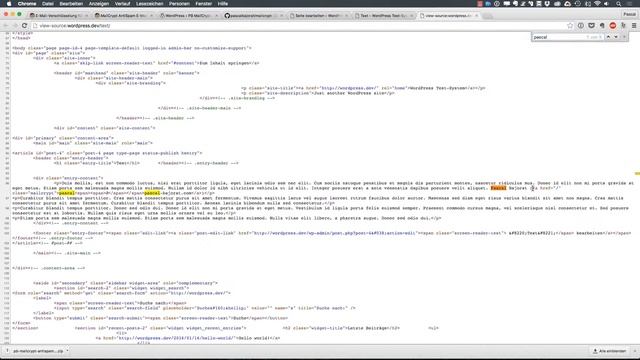Viewport: 640px width, 360px height.
Task: Click the yellow find marker on the scrollbar
Action: click(x=637, y=173)
